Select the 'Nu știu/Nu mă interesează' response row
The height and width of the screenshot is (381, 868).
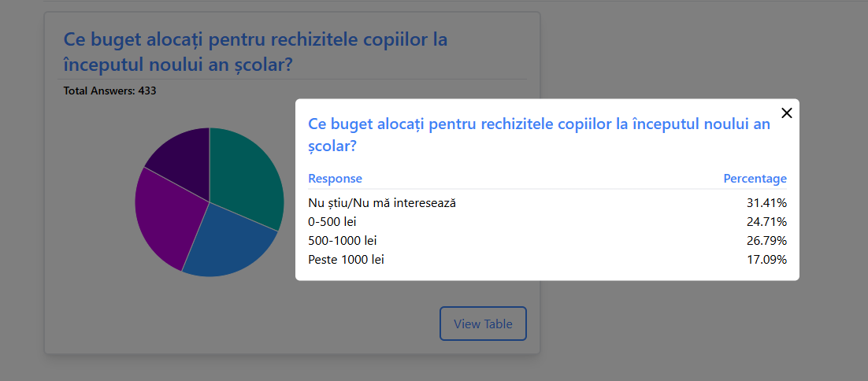point(382,203)
